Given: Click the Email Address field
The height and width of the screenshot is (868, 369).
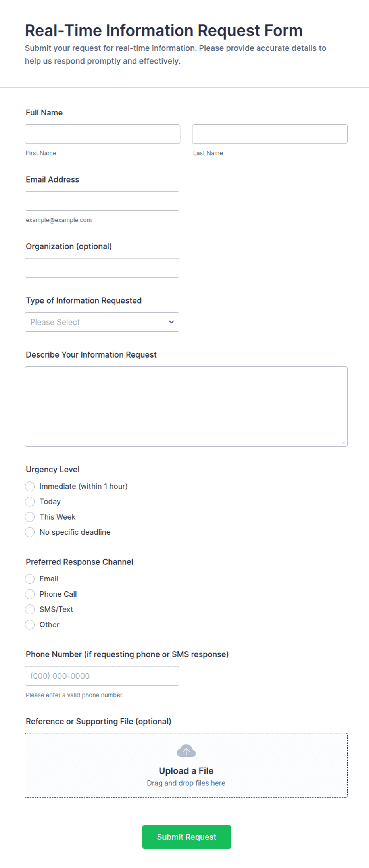Looking at the screenshot, I should tap(102, 201).
